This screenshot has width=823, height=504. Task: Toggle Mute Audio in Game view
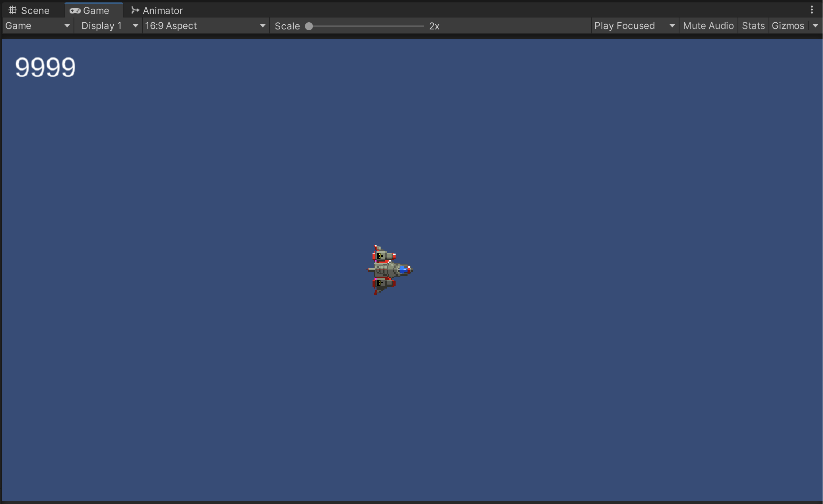click(x=708, y=26)
